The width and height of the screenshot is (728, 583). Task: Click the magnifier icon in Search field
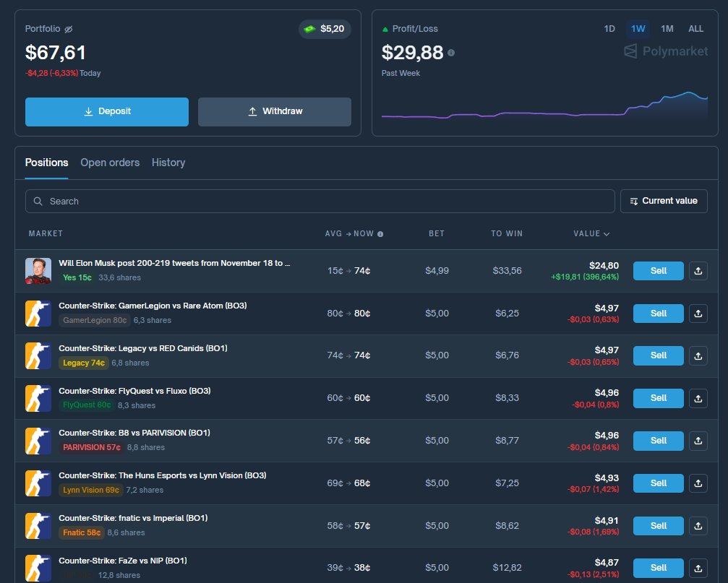point(38,202)
